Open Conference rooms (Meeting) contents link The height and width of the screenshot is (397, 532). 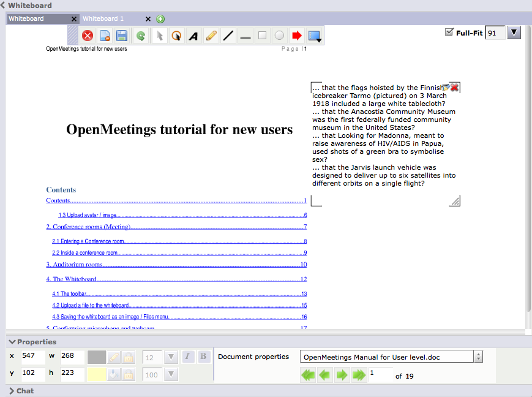tap(89, 227)
